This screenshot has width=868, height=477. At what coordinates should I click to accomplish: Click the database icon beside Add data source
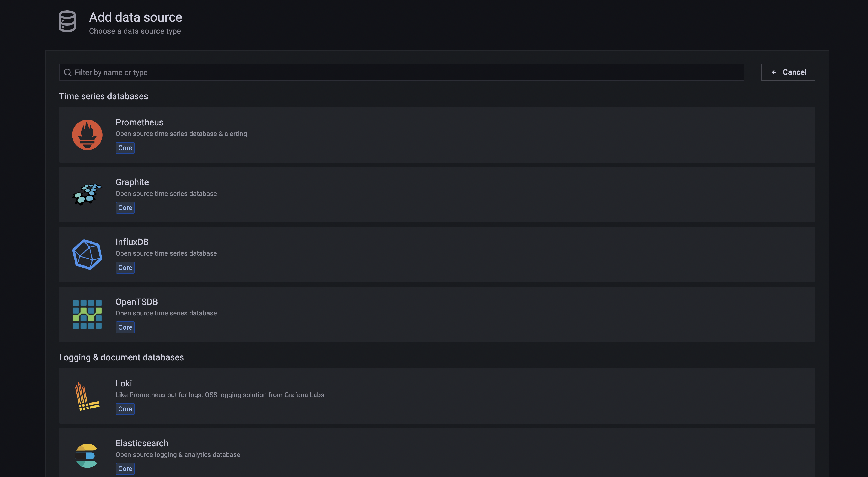click(67, 21)
